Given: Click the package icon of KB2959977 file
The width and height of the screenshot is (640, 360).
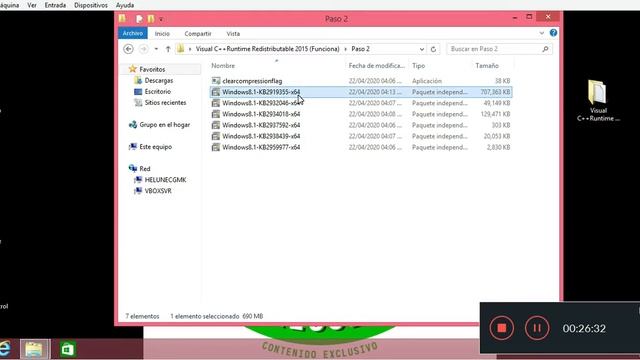Looking at the screenshot, I should (x=216, y=147).
